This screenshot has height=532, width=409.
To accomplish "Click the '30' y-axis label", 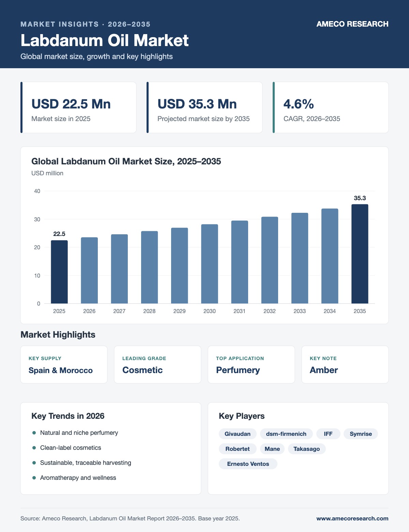I will [x=37, y=219].
